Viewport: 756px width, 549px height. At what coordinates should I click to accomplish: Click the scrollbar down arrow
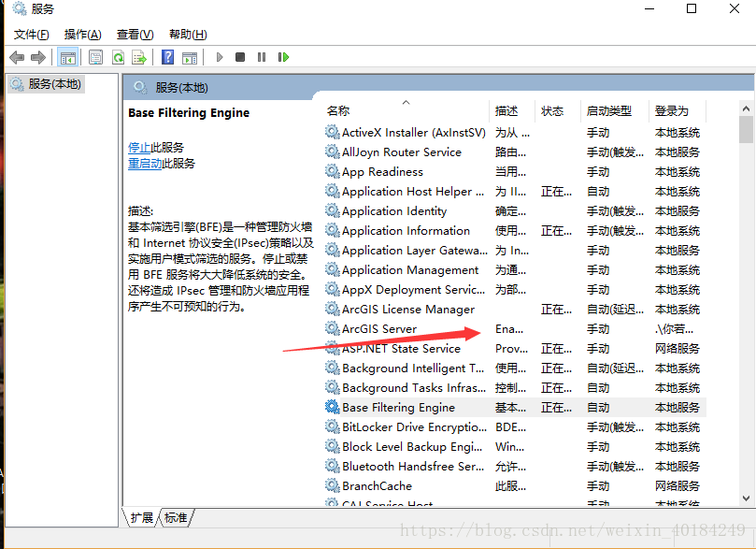click(746, 498)
